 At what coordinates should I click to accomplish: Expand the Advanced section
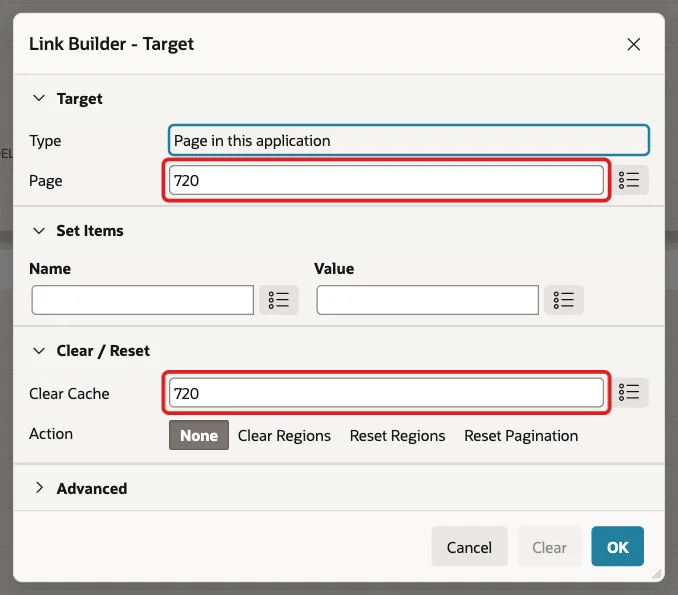click(x=39, y=488)
